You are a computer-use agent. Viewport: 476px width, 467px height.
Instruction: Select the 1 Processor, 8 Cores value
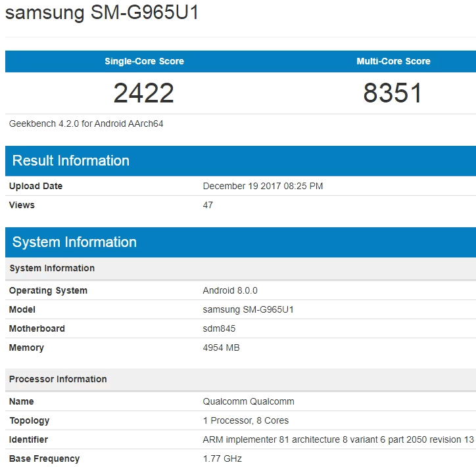click(x=246, y=420)
